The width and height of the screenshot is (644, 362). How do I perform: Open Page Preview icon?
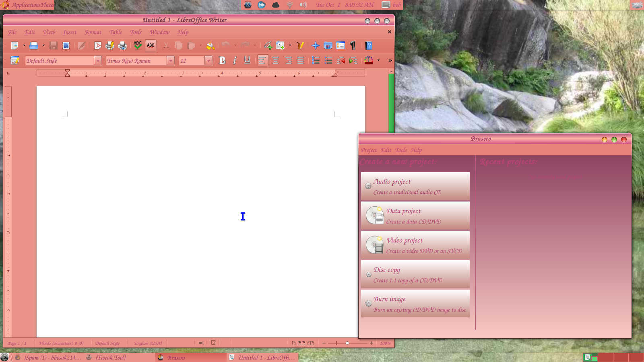point(122,45)
